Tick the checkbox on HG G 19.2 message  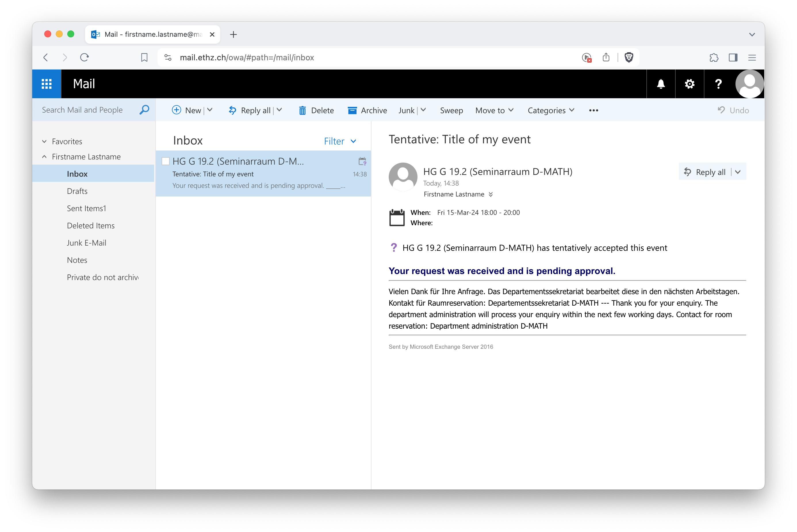(165, 161)
